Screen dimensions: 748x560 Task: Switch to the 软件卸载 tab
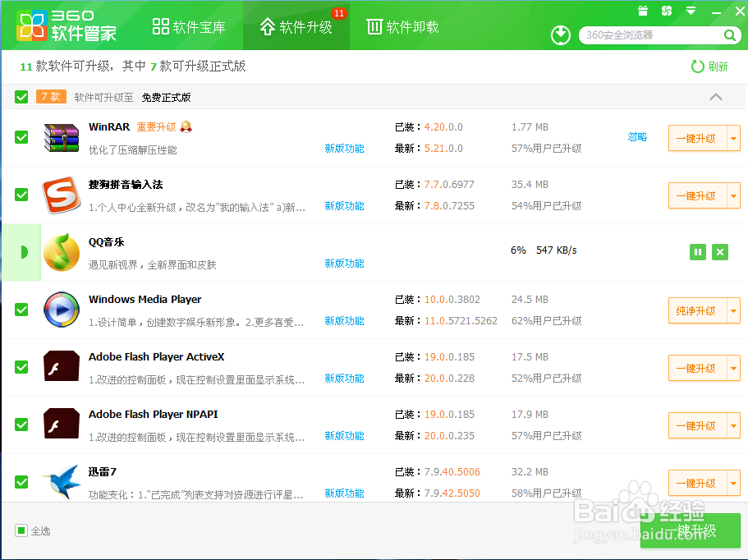(402, 27)
